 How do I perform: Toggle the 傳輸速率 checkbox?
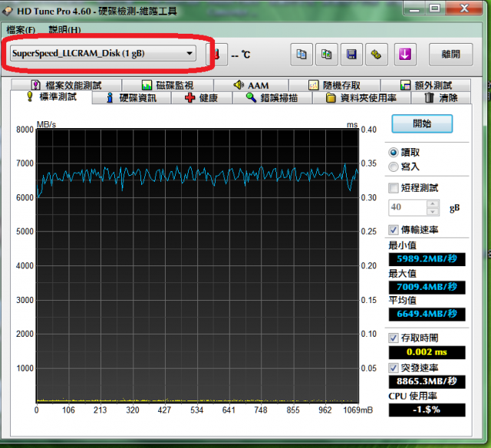point(394,230)
